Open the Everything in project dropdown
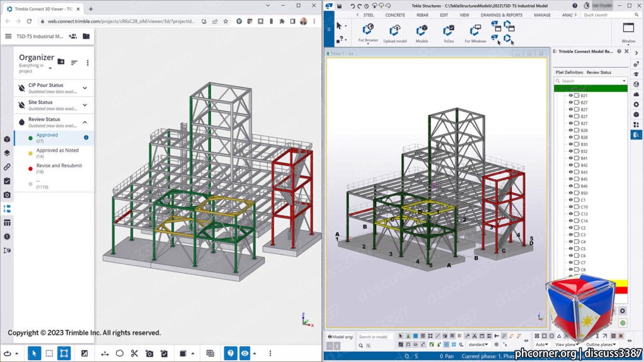 (35, 68)
